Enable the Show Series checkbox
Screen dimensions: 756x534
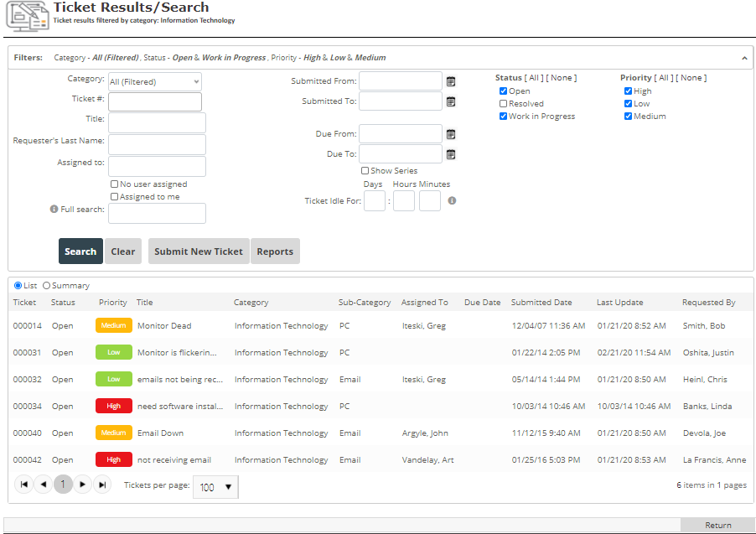click(x=365, y=171)
